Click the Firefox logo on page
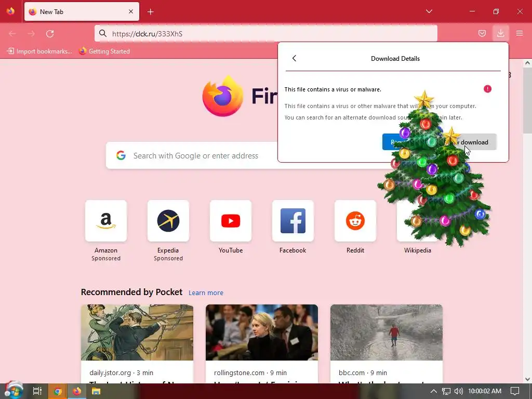The width and height of the screenshot is (532, 399). click(222, 96)
